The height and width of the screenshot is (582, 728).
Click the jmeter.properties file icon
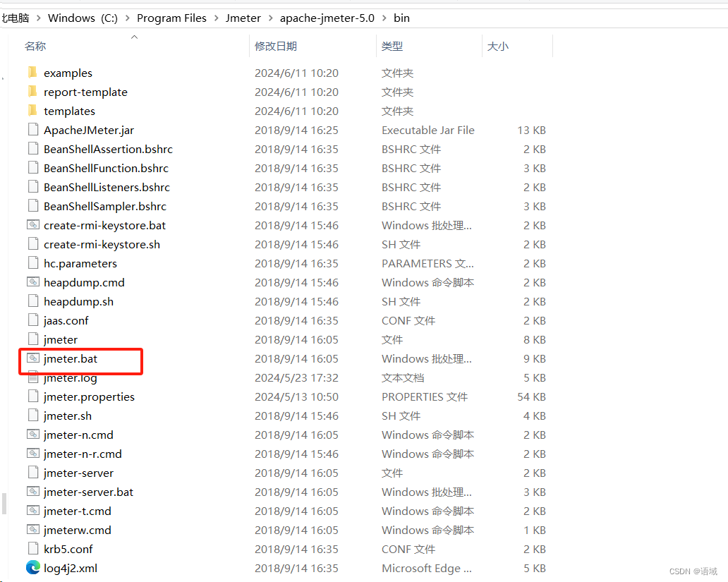[x=33, y=396]
